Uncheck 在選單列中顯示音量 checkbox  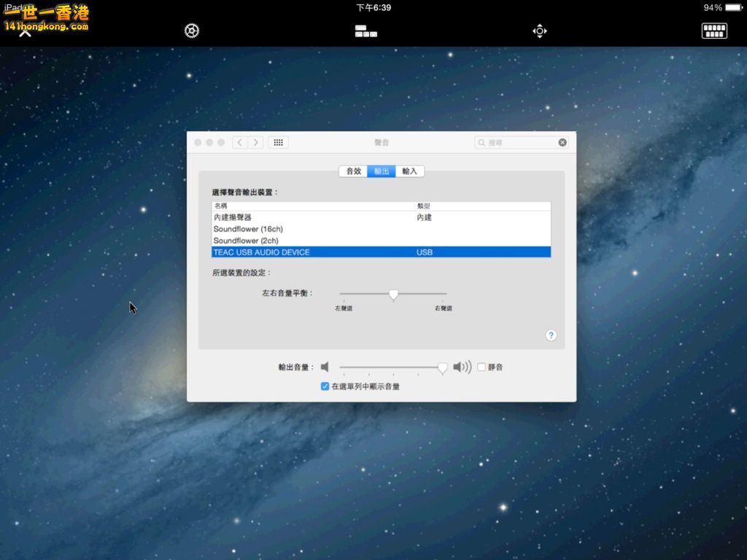click(325, 386)
